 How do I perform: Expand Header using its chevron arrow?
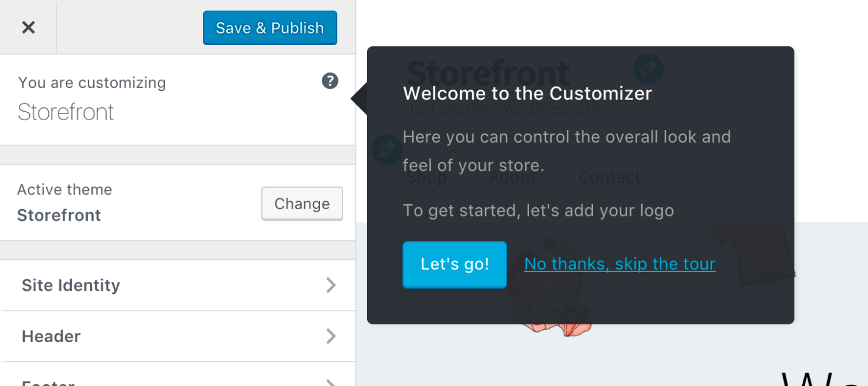[330, 336]
